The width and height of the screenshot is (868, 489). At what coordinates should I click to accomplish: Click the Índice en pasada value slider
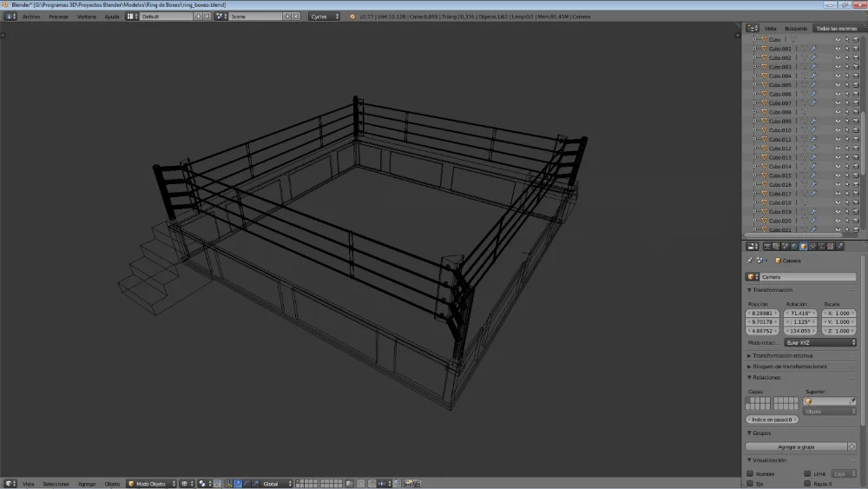click(x=773, y=420)
